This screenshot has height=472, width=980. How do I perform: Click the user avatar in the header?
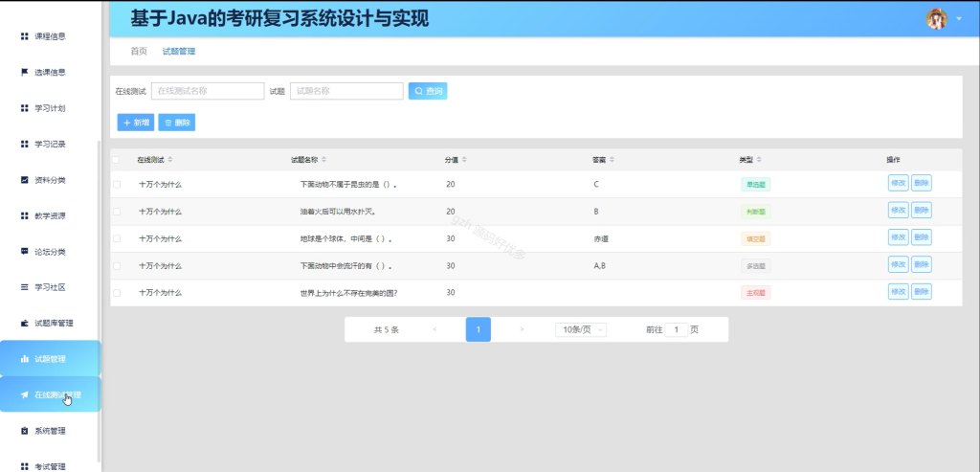(936, 19)
